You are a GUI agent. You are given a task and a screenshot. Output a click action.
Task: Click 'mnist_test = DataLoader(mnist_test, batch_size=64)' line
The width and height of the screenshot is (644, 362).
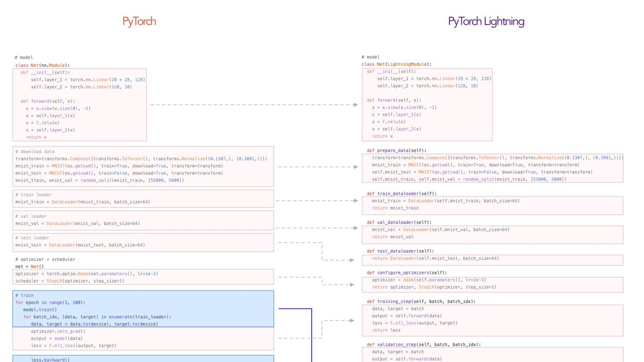(x=80, y=245)
